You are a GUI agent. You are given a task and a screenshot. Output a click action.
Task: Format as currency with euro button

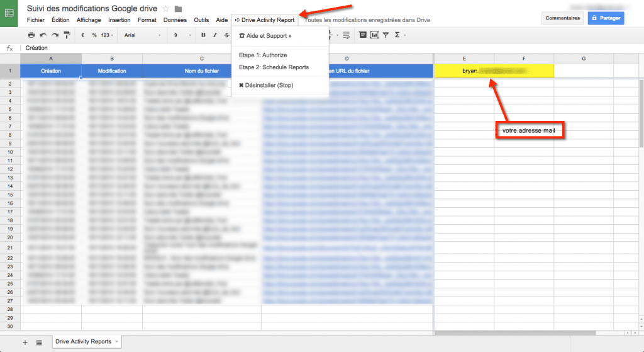click(x=83, y=35)
